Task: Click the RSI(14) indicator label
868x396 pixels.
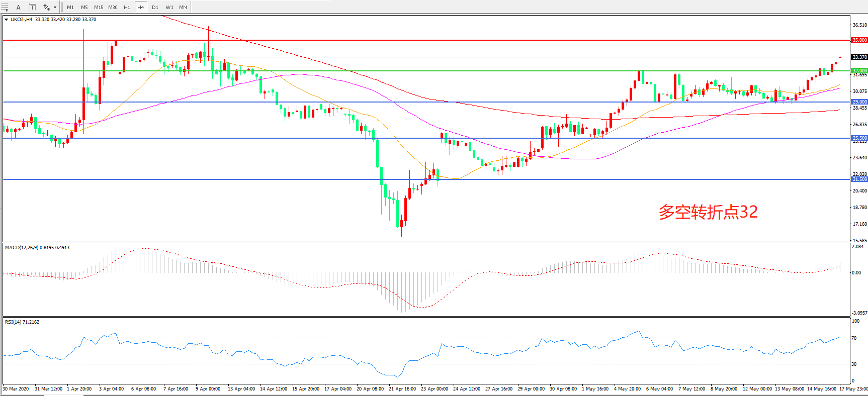Action: coord(22,322)
